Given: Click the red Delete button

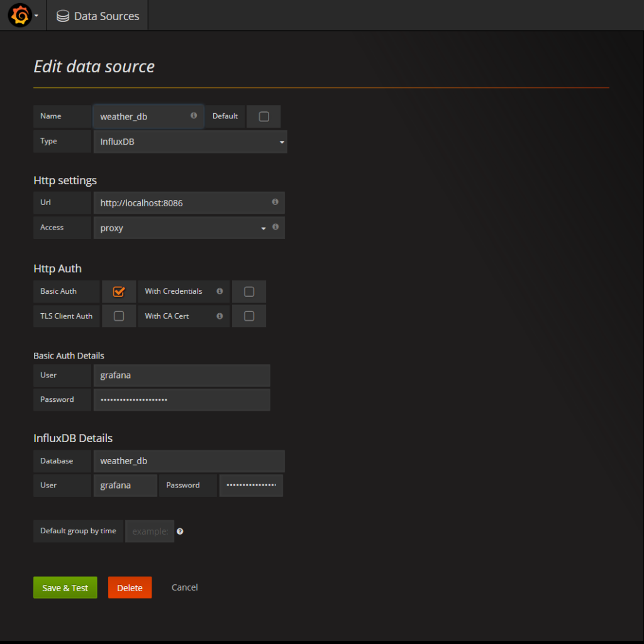Looking at the screenshot, I should [x=130, y=588].
